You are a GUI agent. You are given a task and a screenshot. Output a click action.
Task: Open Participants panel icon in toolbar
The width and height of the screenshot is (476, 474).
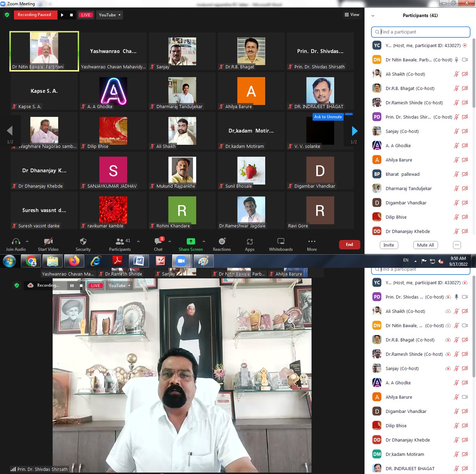[x=120, y=241]
